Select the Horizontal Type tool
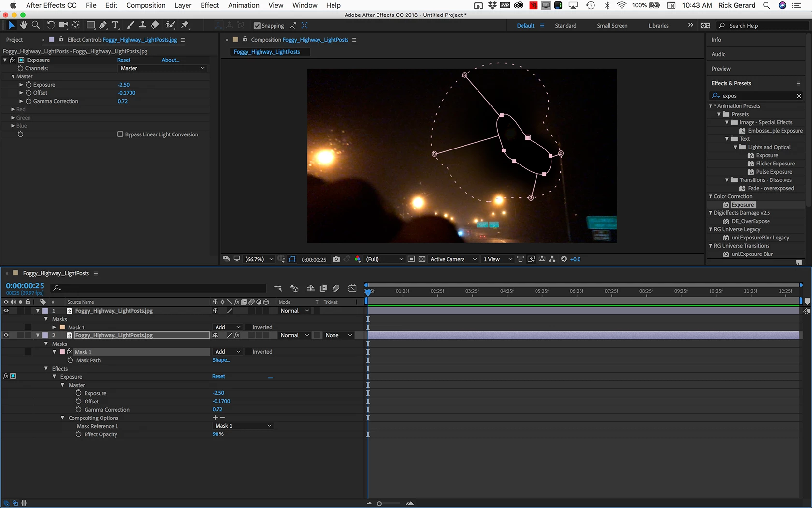The height and width of the screenshot is (508, 812). 115,25
